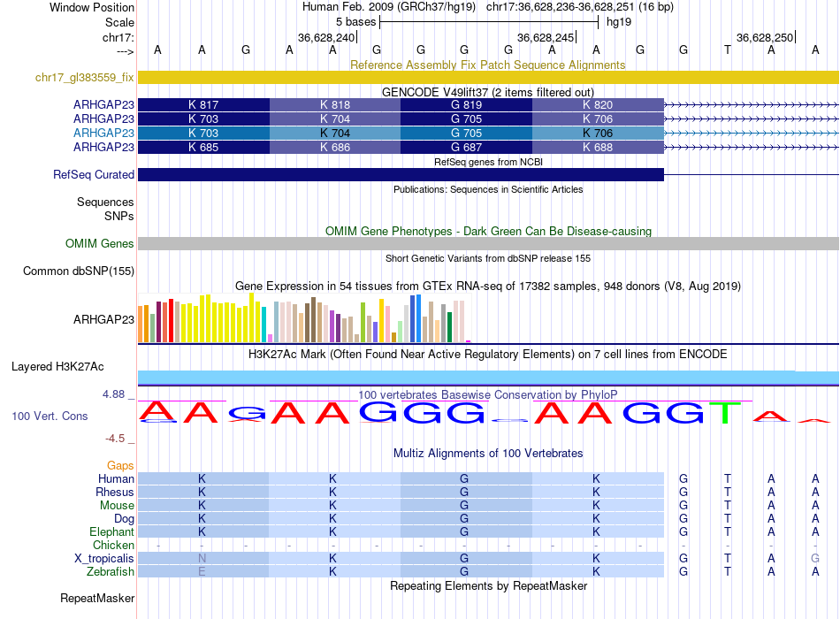840x619 pixels.
Task: Select the K 818 codon block
Action: (x=335, y=104)
